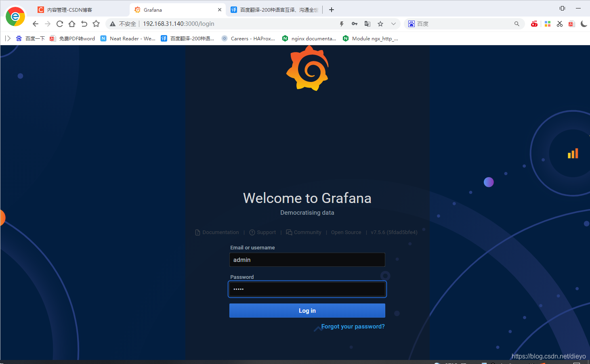Go back with the browser back arrow
590x364 pixels.
click(x=36, y=24)
